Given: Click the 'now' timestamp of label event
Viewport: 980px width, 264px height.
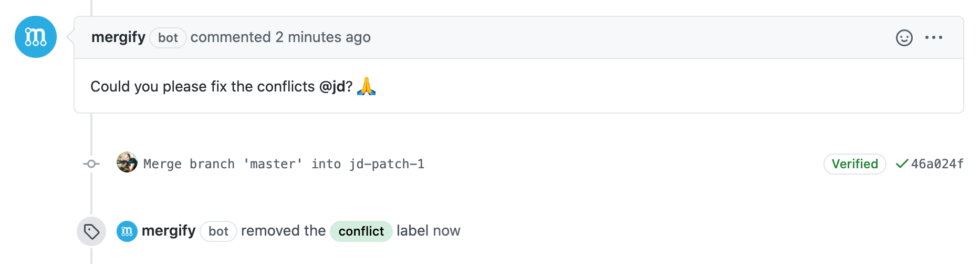Looking at the screenshot, I should tap(447, 231).
